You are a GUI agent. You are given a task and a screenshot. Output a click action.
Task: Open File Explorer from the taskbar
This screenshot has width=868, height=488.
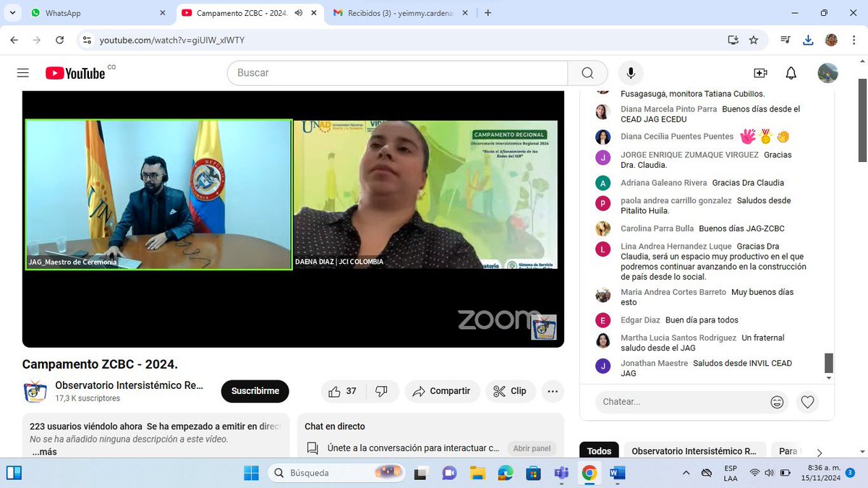click(x=477, y=473)
